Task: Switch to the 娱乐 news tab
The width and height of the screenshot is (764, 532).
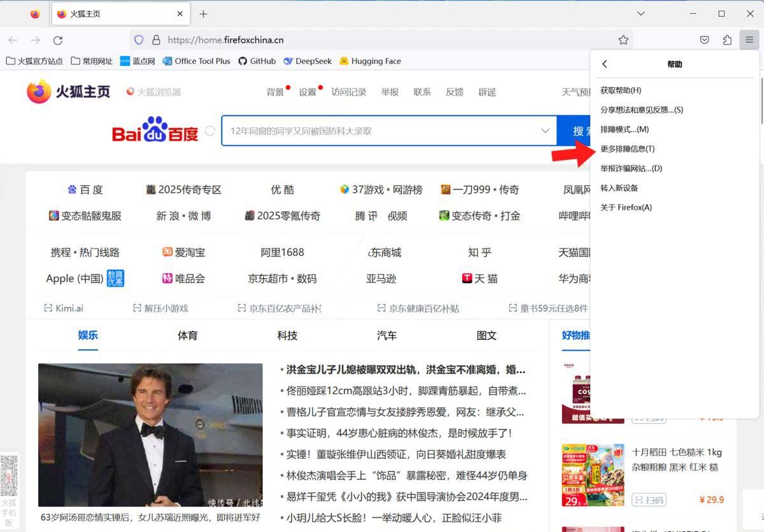Action: pyautogui.click(x=88, y=335)
